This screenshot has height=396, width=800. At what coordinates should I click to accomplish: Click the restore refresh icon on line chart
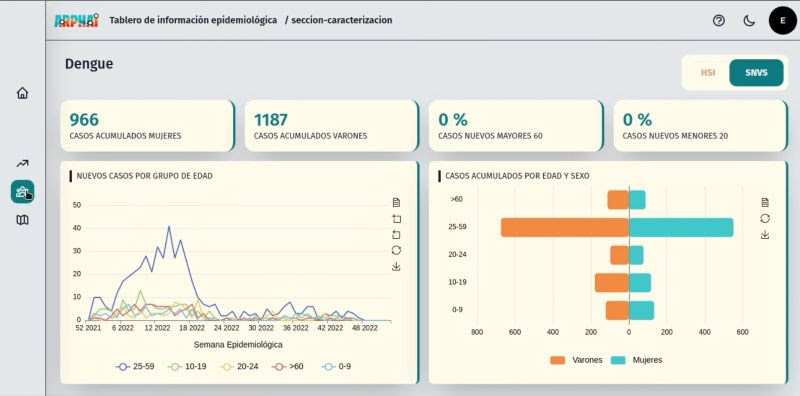click(x=396, y=250)
